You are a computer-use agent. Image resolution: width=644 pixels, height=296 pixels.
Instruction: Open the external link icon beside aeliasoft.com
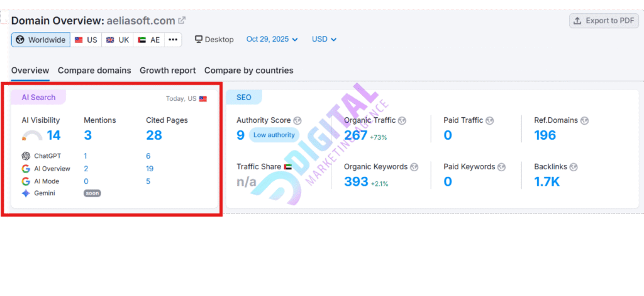pos(182,21)
